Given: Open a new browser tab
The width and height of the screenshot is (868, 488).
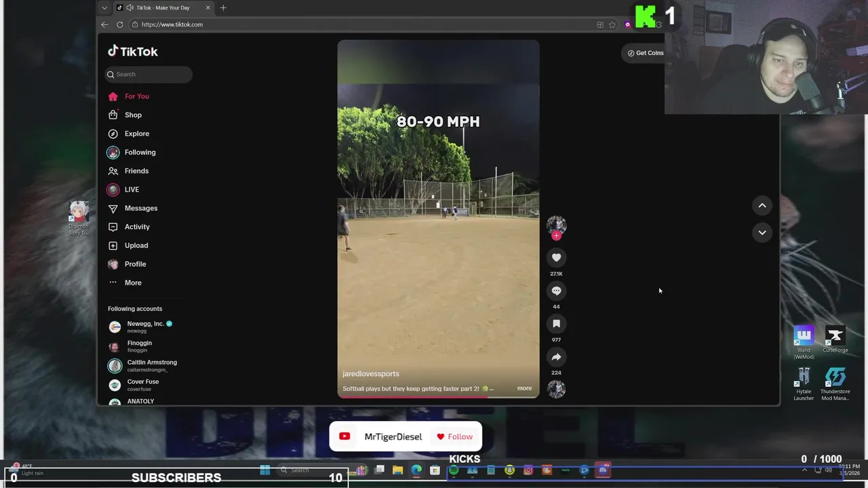Looking at the screenshot, I should 223,7.
